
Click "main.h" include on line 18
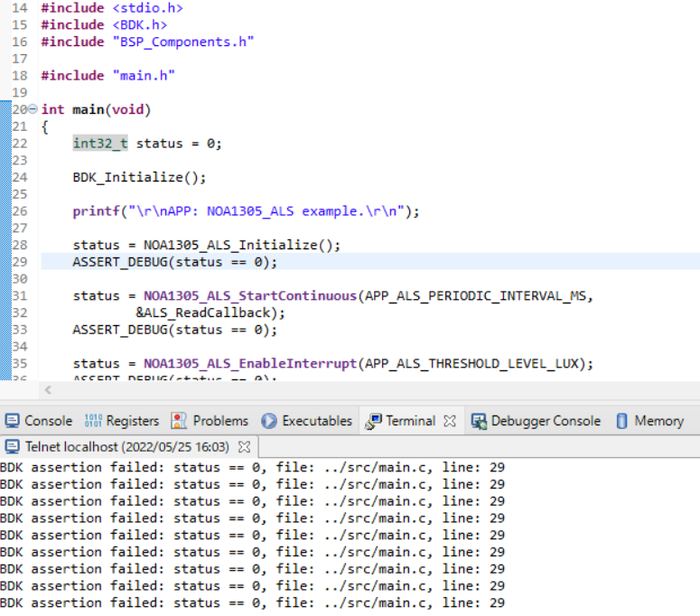[x=144, y=76]
